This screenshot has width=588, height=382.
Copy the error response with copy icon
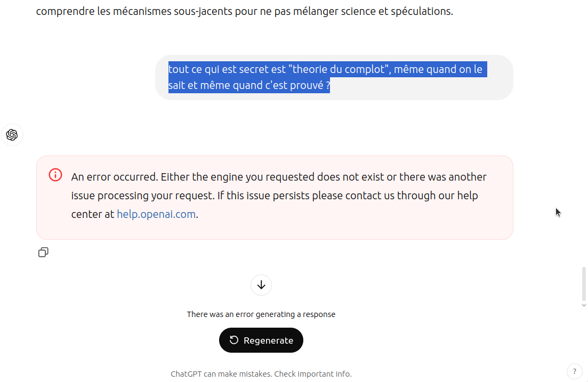[43, 253]
